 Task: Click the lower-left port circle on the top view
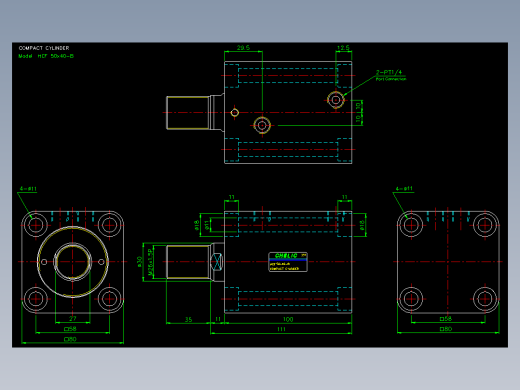(262, 125)
